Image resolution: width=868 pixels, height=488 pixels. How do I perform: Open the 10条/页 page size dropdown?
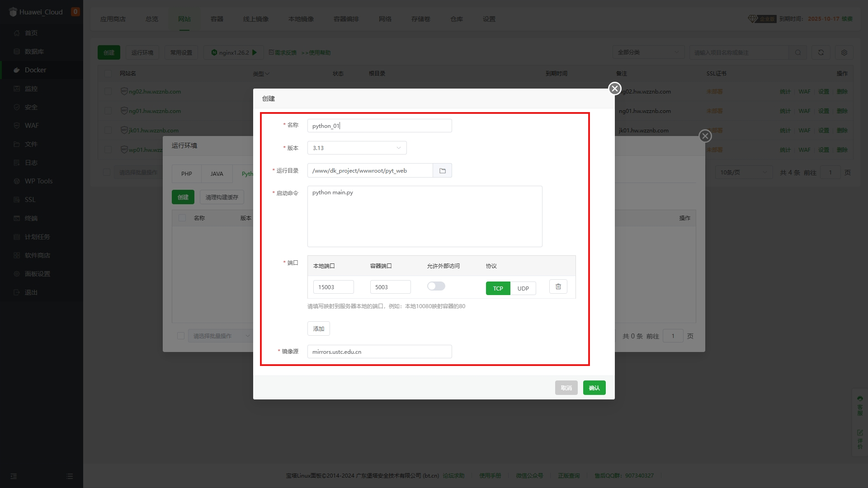744,172
